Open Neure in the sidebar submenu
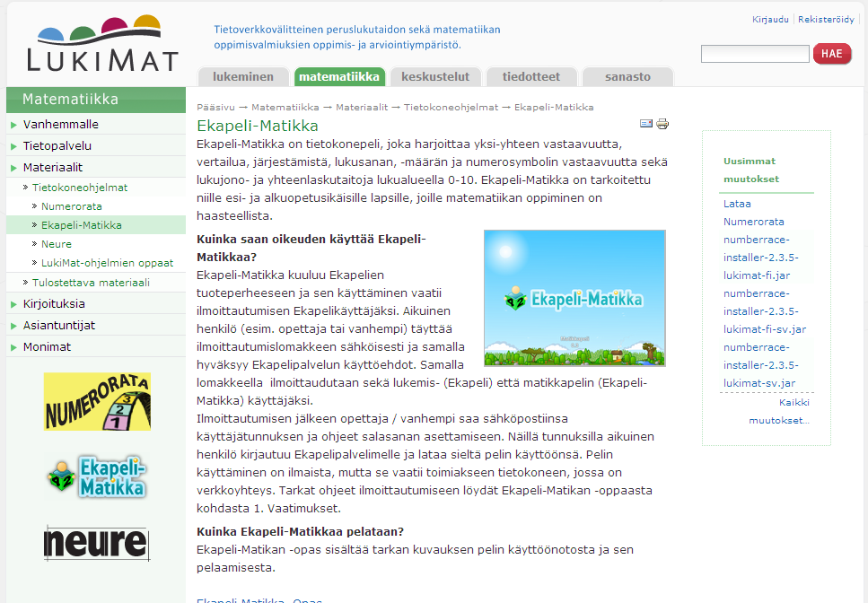The image size is (868, 603). (57, 244)
